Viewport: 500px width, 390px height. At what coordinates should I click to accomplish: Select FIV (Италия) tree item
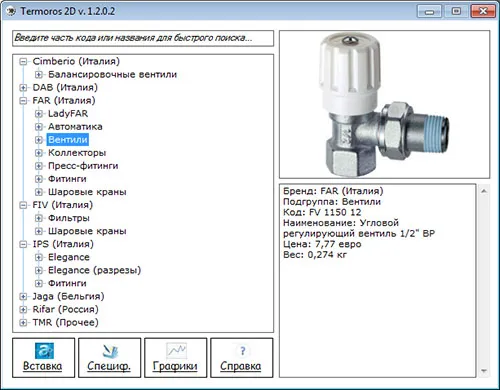pos(63,205)
